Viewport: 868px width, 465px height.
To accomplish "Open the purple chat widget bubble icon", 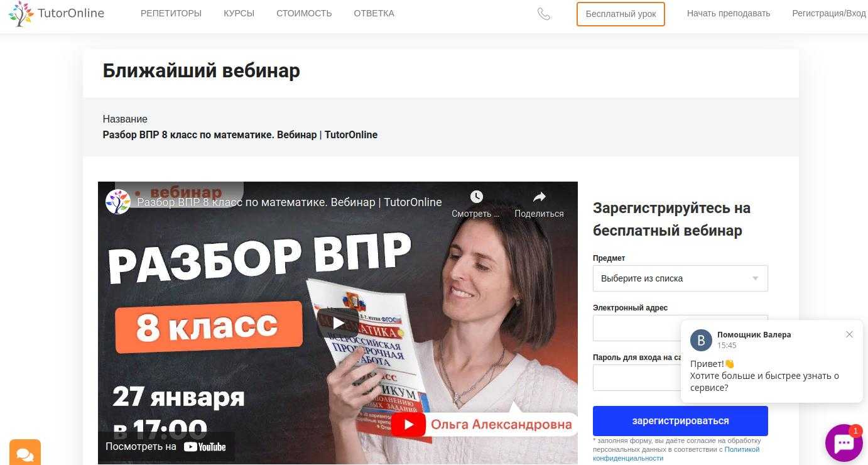I will 844,444.
